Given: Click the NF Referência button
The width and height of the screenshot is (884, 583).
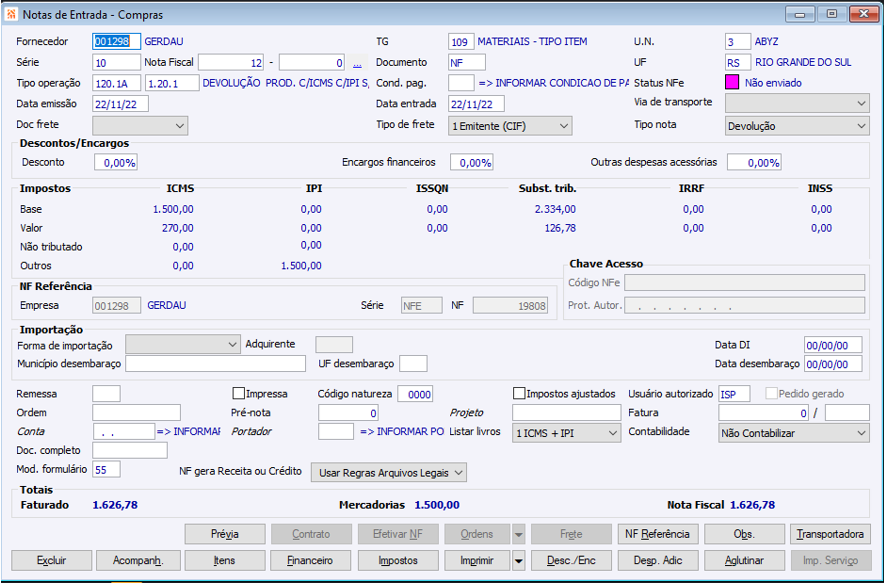Looking at the screenshot, I should (x=657, y=535).
